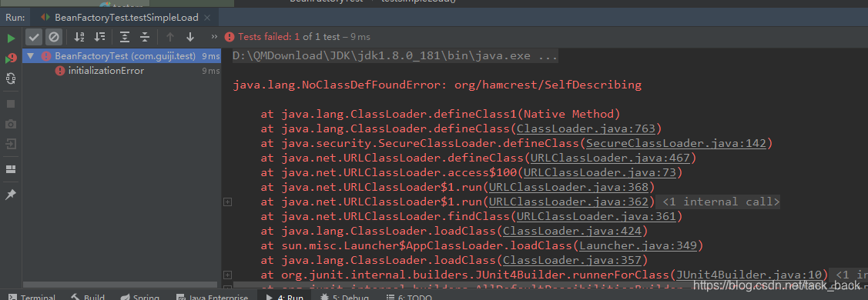Select the initializationError test entry

click(106, 71)
